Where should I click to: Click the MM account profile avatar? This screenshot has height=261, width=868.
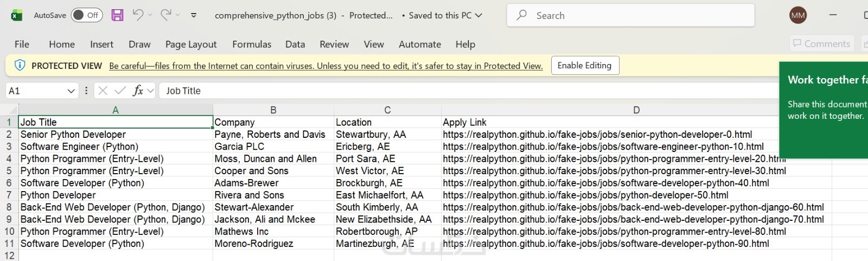(797, 15)
